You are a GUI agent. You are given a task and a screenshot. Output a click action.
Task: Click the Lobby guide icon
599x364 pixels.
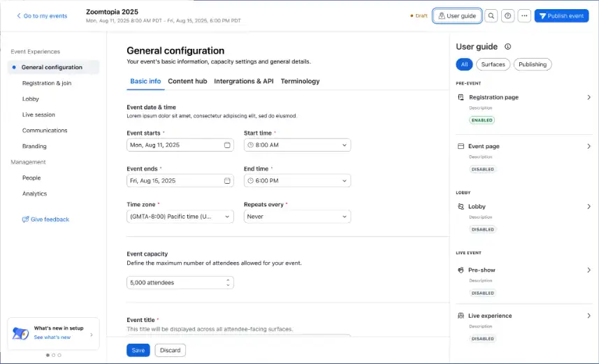tap(461, 207)
